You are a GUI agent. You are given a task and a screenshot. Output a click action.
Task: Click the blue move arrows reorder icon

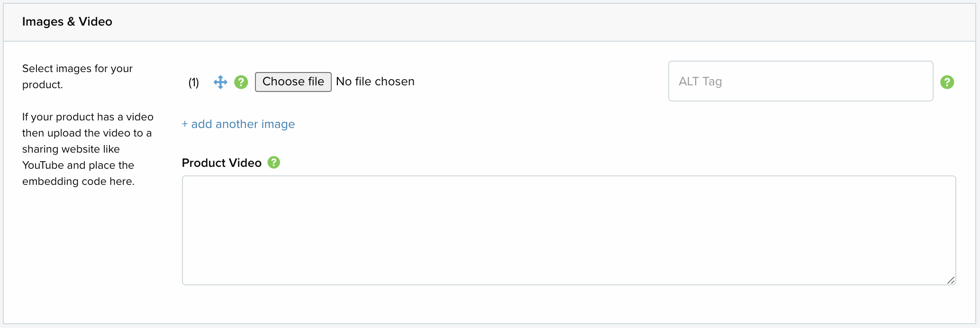click(x=220, y=82)
